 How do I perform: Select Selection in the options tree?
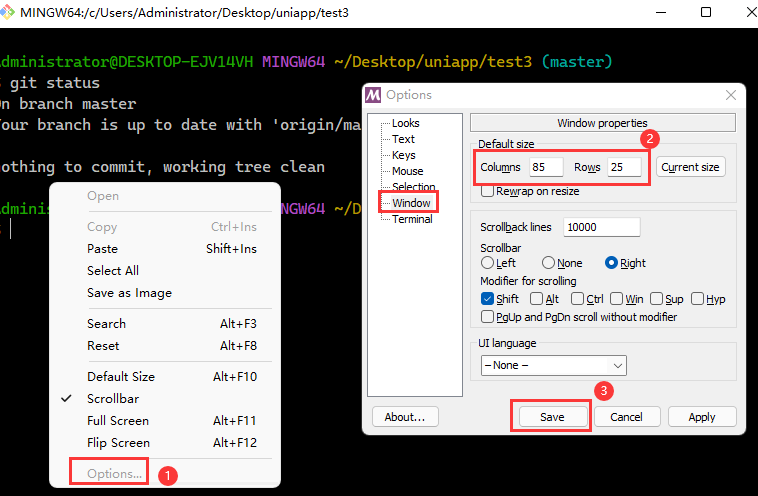pyautogui.click(x=413, y=187)
